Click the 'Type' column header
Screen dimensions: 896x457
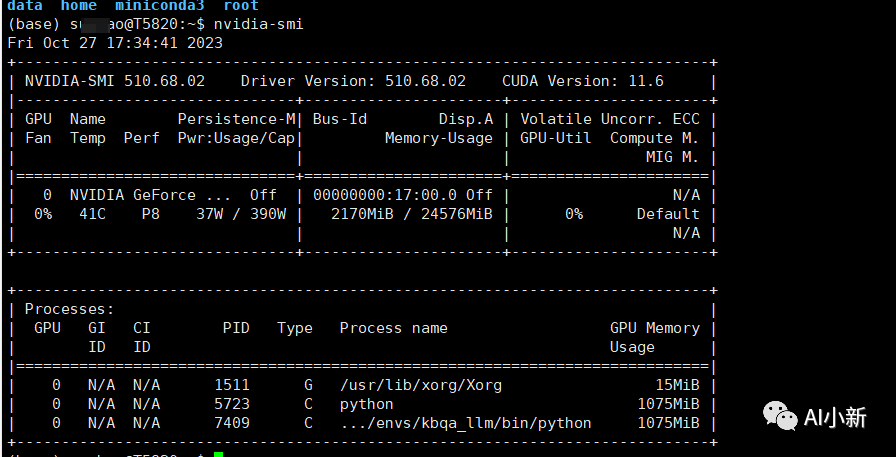(x=295, y=328)
